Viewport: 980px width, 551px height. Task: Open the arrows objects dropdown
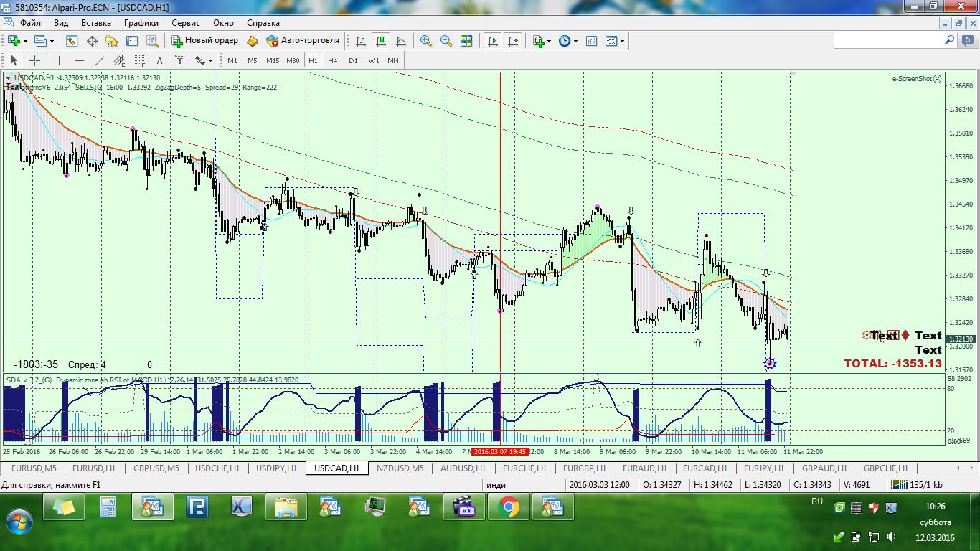click(210, 61)
